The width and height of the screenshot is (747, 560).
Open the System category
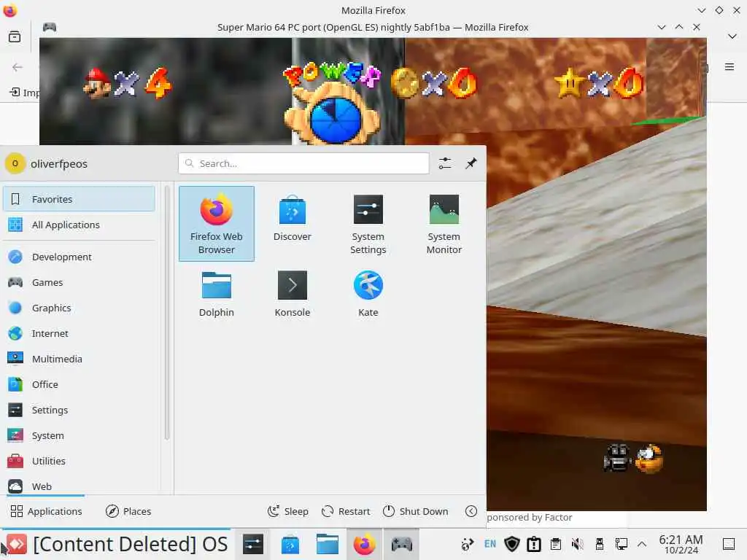point(79,436)
